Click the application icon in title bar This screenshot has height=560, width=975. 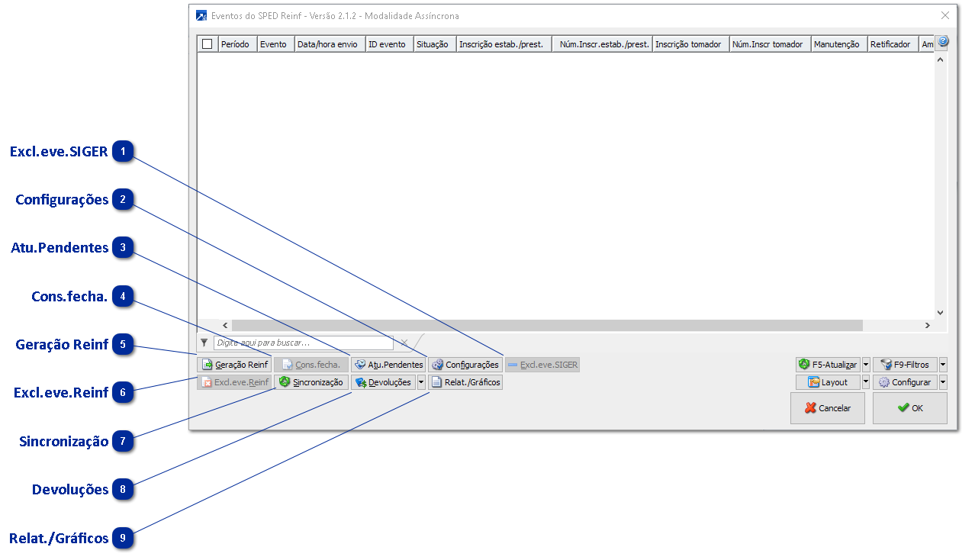click(x=201, y=15)
